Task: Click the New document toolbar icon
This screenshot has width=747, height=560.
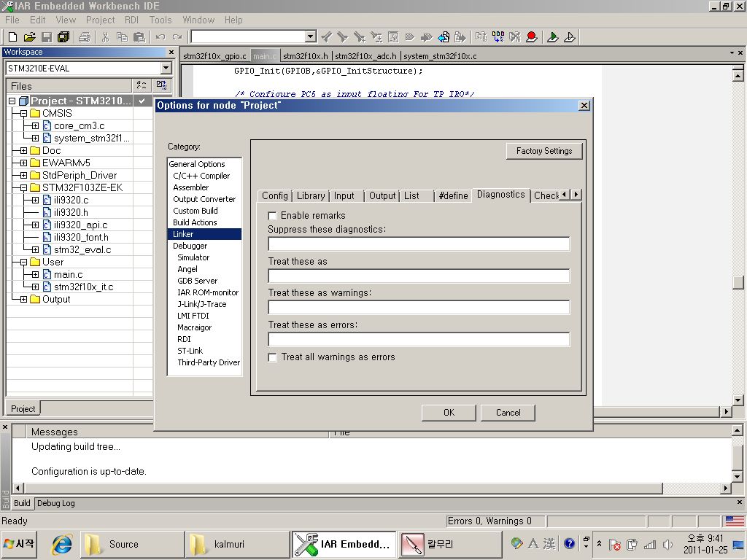Action: (13, 36)
